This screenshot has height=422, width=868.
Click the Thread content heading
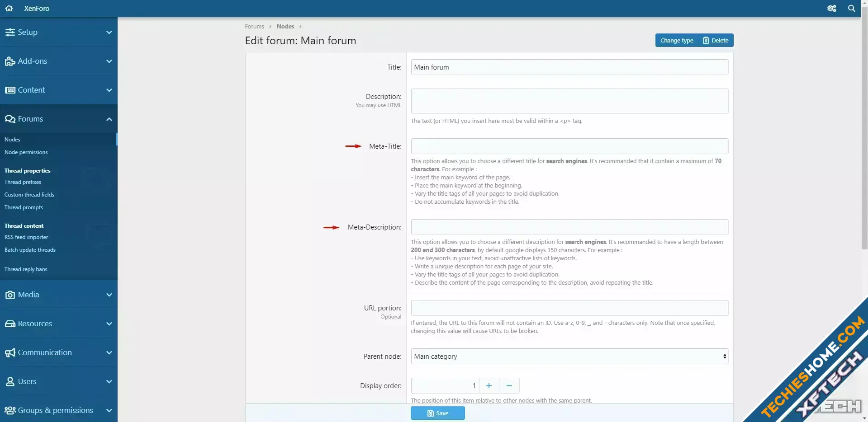pyautogui.click(x=24, y=225)
